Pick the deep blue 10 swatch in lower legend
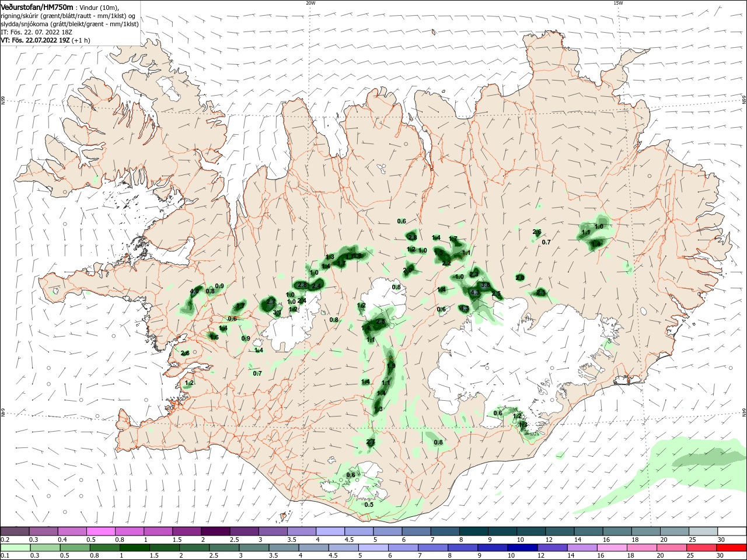 point(522,548)
